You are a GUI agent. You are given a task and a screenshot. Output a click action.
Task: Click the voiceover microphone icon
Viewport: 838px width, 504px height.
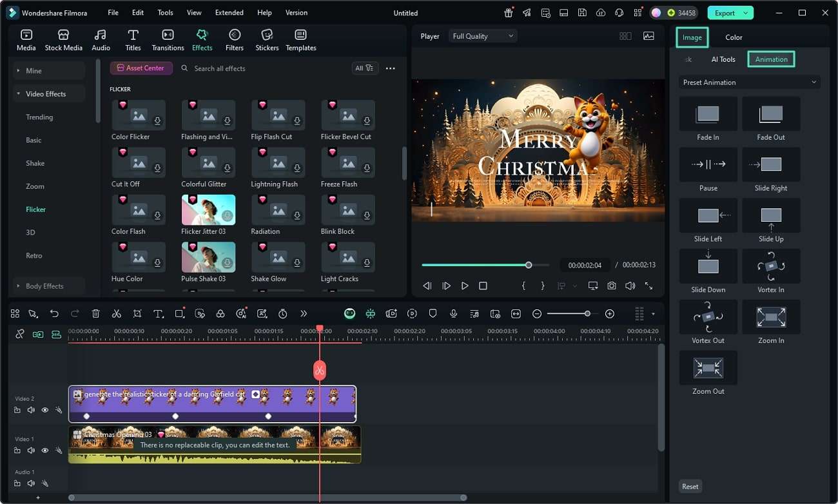[x=454, y=314]
